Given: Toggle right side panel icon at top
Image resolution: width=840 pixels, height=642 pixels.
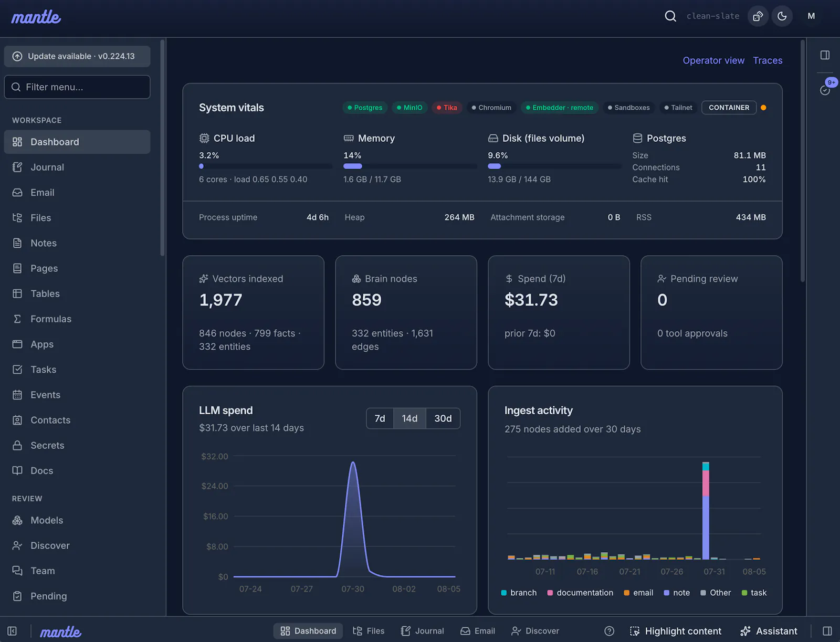Looking at the screenshot, I should (825, 55).
